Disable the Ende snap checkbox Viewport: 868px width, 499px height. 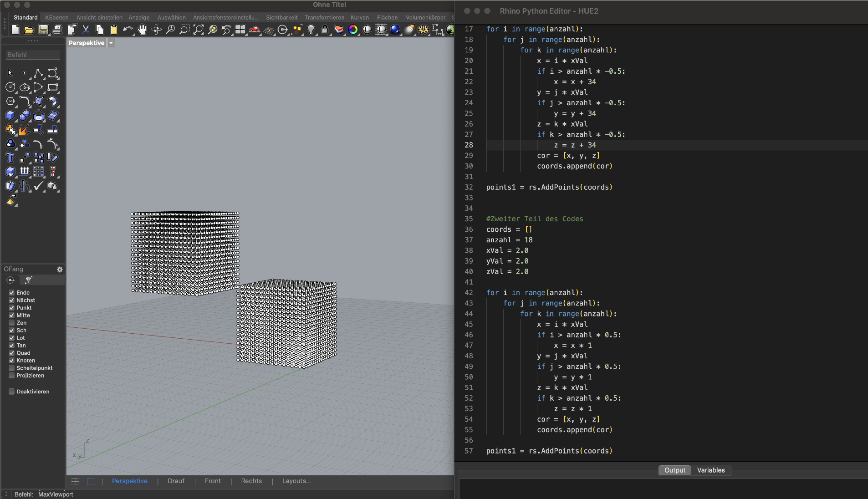point(12,293)
